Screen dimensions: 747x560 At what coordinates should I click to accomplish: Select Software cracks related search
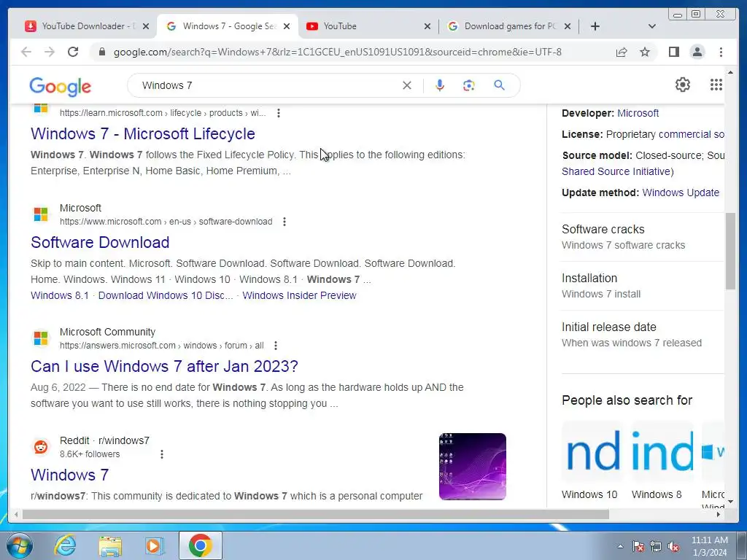click(x=642, y=237)
